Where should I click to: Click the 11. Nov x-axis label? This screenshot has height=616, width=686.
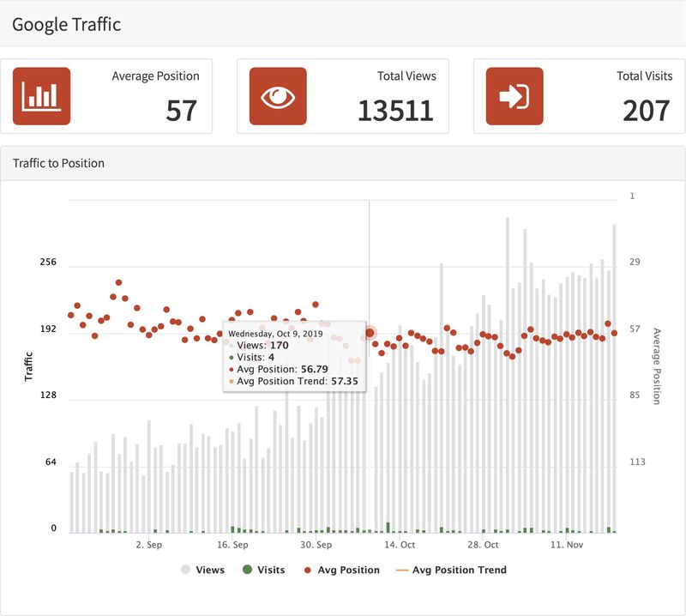pos(567,545)
